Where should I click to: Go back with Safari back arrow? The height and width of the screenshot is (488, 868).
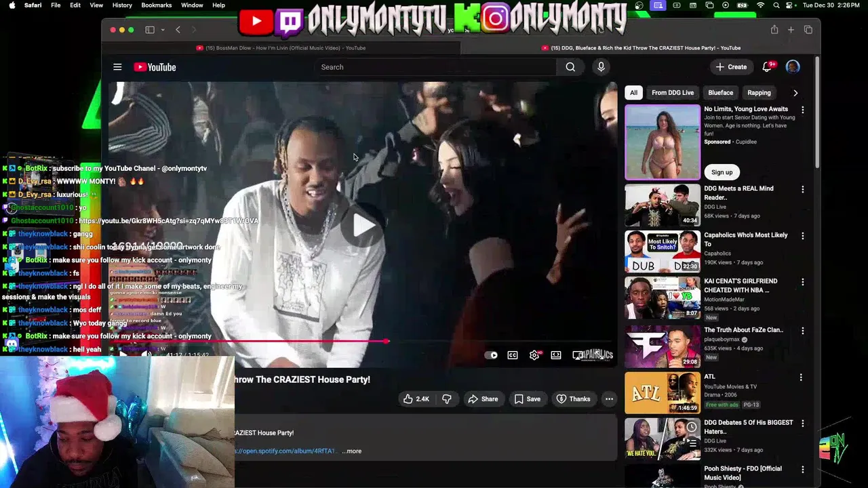178,30
